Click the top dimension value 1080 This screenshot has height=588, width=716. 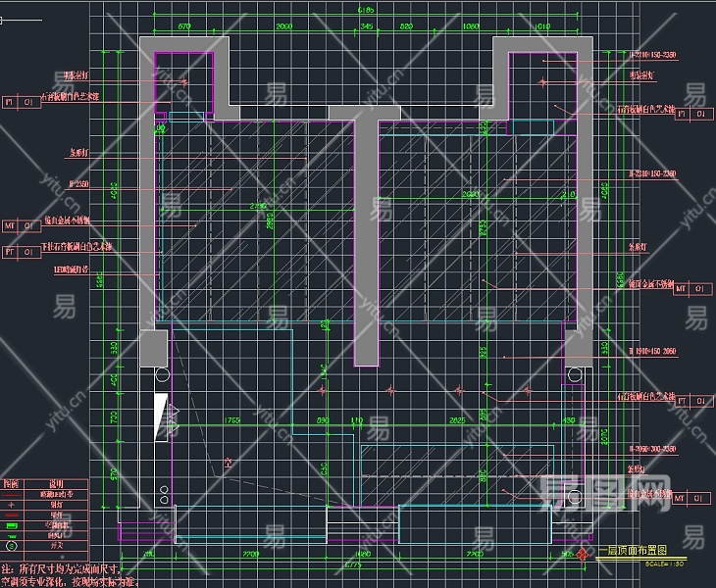(x=471, y=26)
